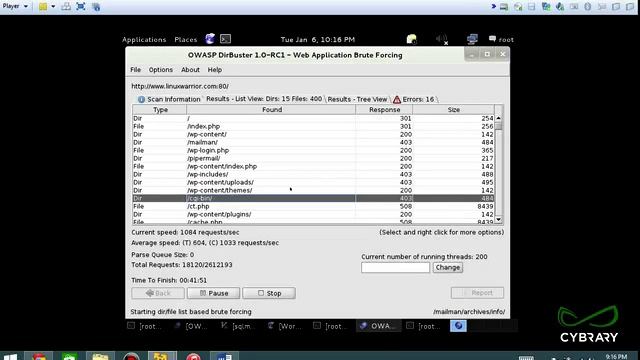The height and width of the screenshot is (360, 640).
Task: Click the VMware network adapter device icon
Action: [x=546, y=7]
